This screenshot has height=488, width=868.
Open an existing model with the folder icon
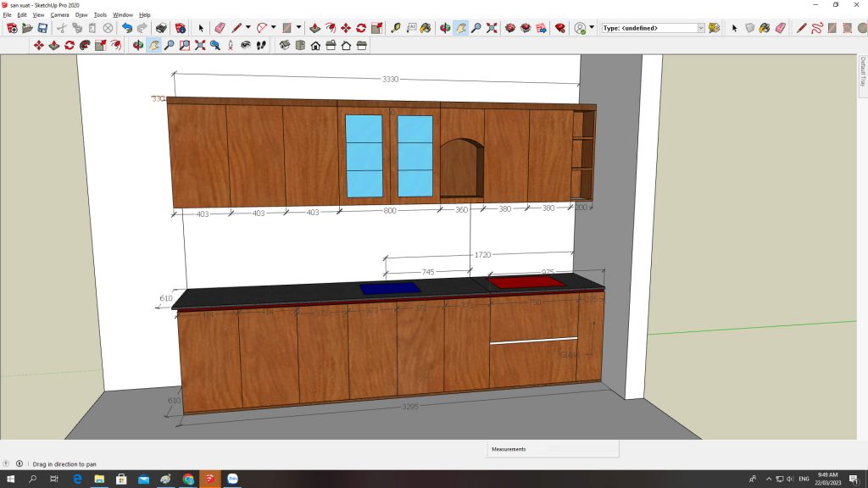point(27,28)
